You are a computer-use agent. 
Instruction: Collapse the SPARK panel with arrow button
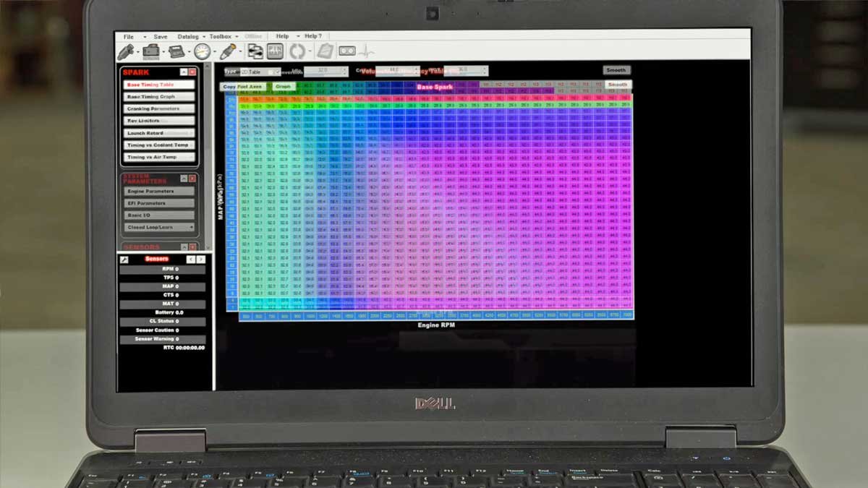pyautogui.click(x=184, y=72)
